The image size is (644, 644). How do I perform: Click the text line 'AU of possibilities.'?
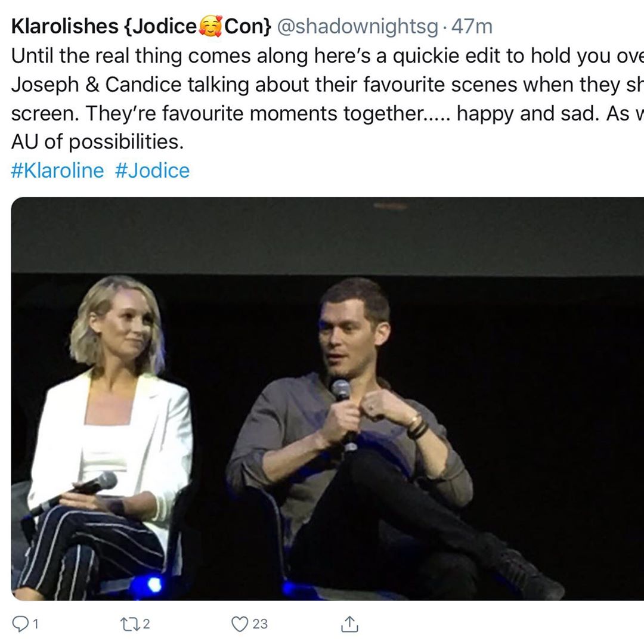[97, 142]
